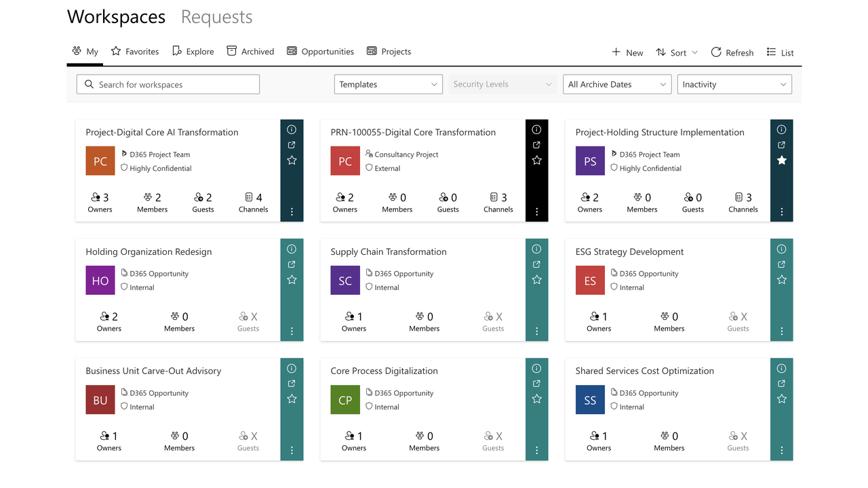
Task: Open PRN-100055 workspace in new window
Action: pos(536,145)
